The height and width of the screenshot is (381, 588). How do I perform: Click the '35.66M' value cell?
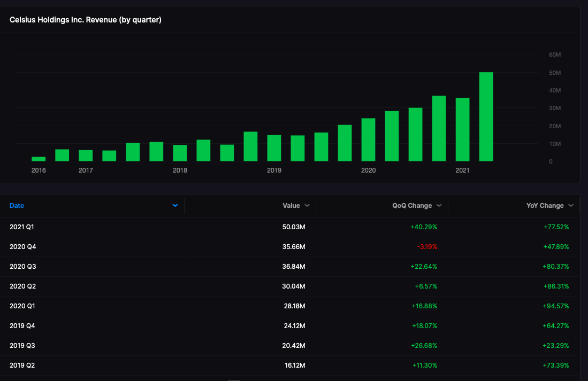(x=294, y=247)
